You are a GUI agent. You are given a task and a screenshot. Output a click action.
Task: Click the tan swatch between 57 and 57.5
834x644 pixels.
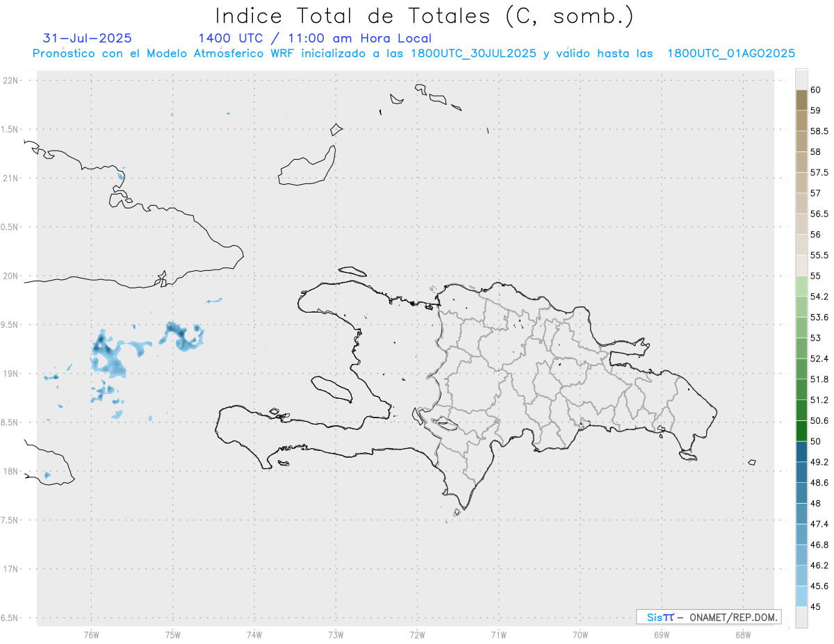click(x=801, y=183)
